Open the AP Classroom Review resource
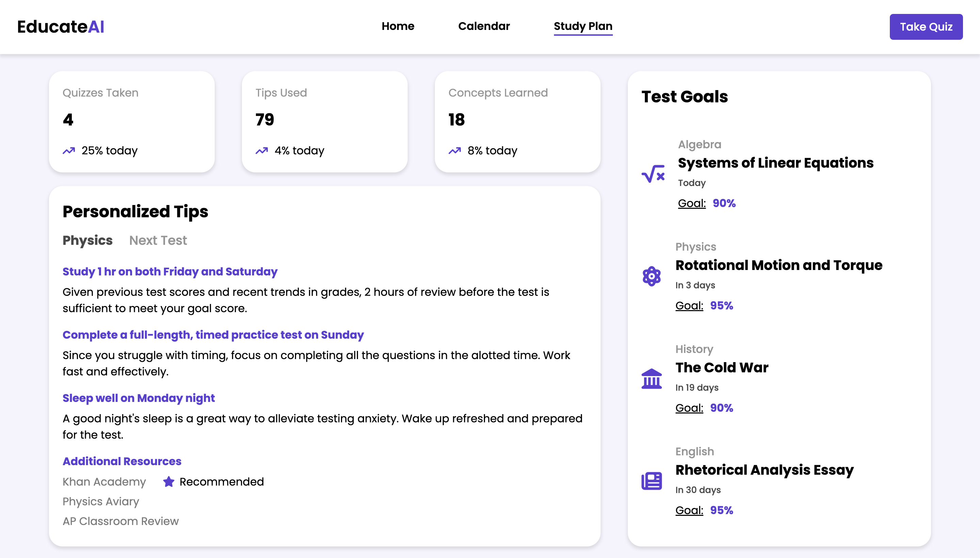Screen dimensions: 980x558 point(120,521)
